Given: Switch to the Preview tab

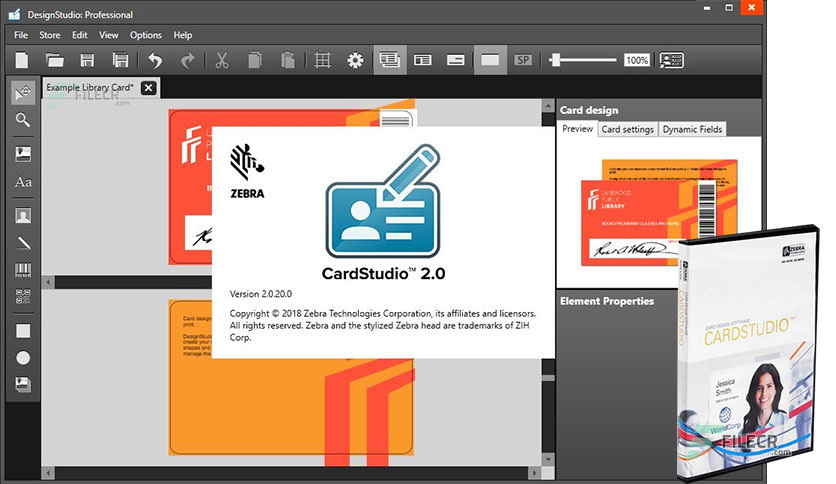Looking at the screenshot, I should pyautogui.click(x=577, y=129).
